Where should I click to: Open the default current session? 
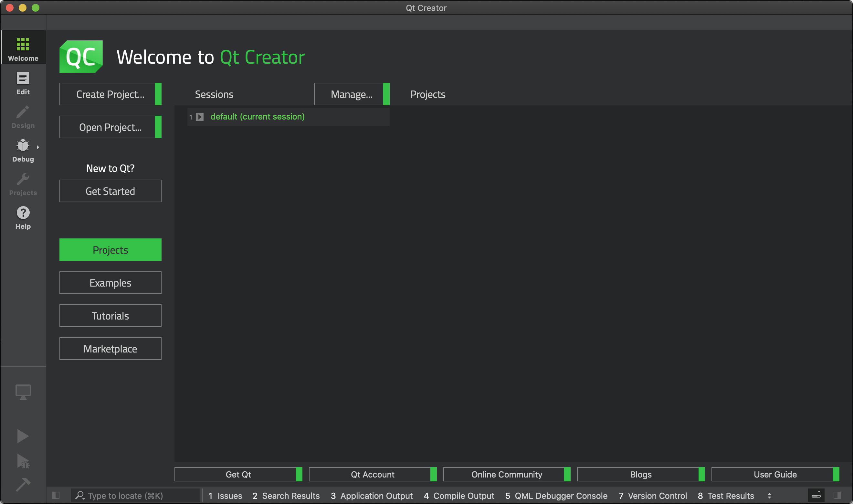258,117
